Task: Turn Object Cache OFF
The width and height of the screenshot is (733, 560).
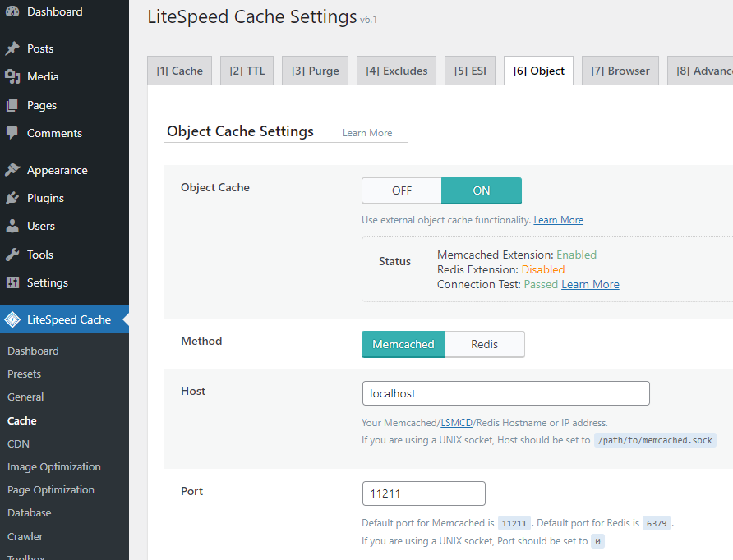Action: coord(402,190)
